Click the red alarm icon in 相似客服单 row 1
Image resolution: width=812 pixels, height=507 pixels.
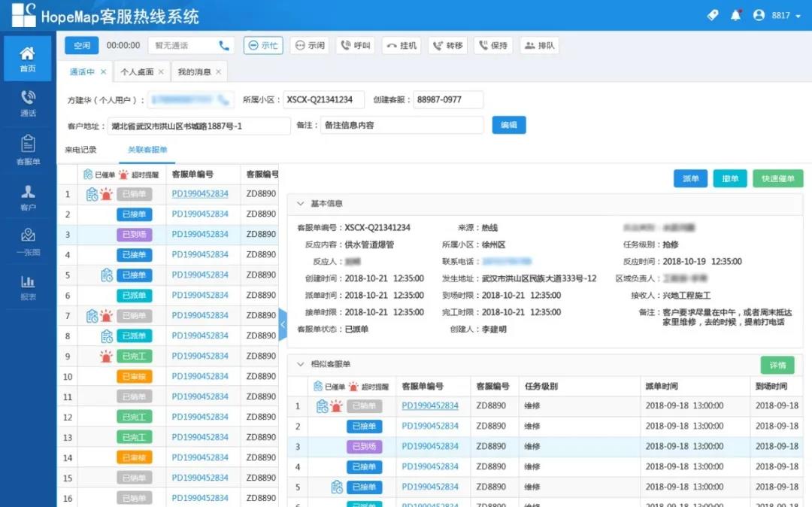(x=336, y=405)
